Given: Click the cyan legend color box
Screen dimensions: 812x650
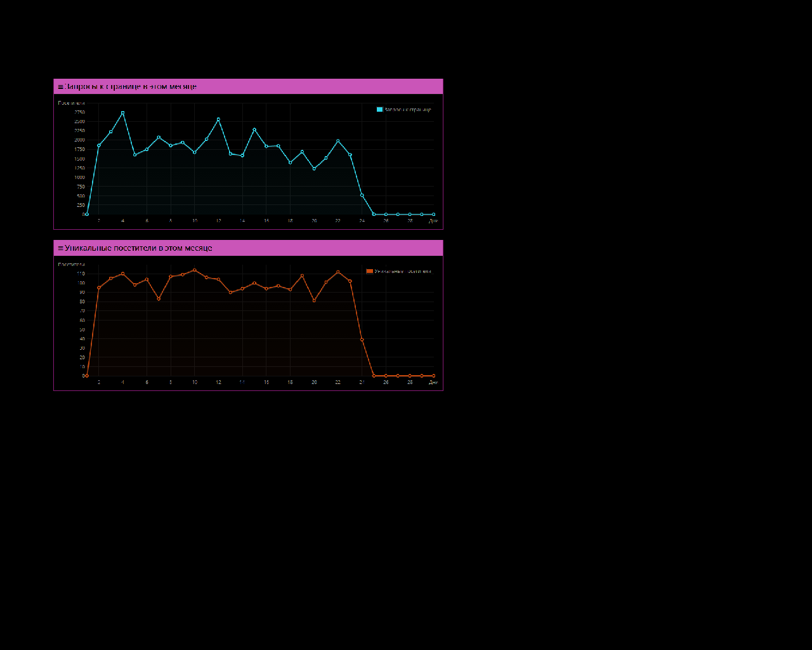Looking at the screenshot, I should pyautogui.click(x=379, y=110).
